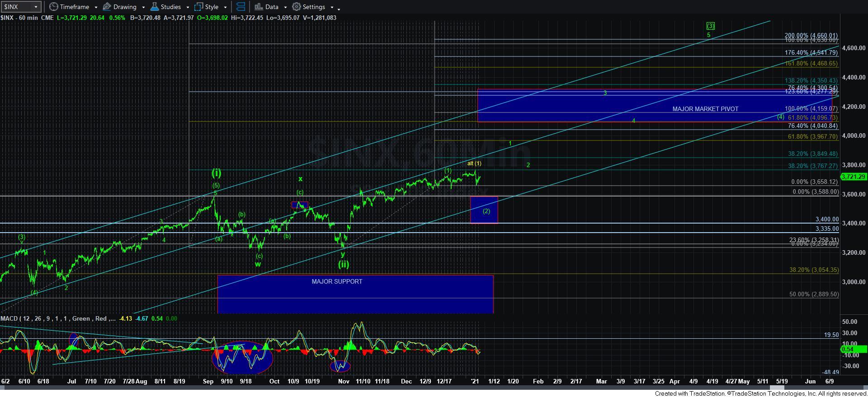This screenshot has height=397, width=868.
Task: Open the Data menu
Action: tap(266, 7)
